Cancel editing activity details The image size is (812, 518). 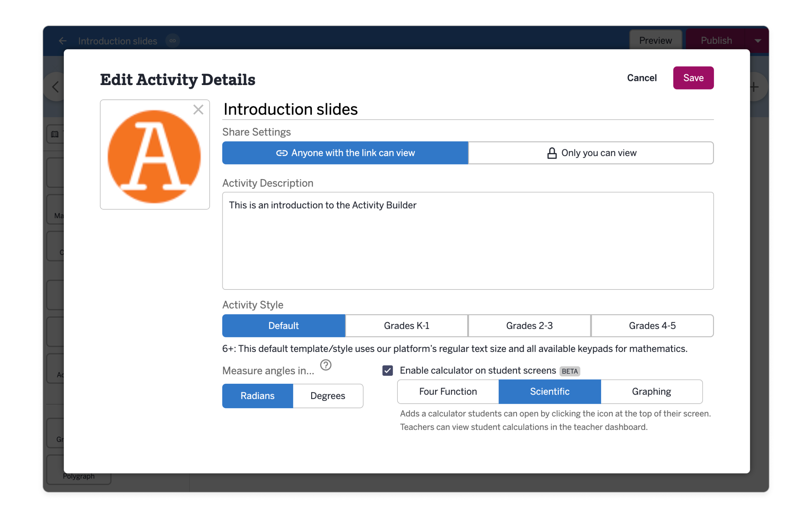point(642,78)
